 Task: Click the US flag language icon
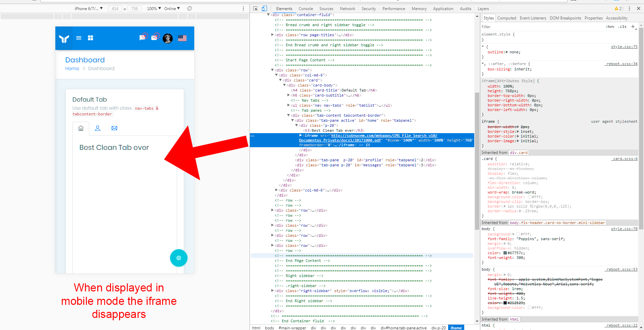tap(182, 38)
